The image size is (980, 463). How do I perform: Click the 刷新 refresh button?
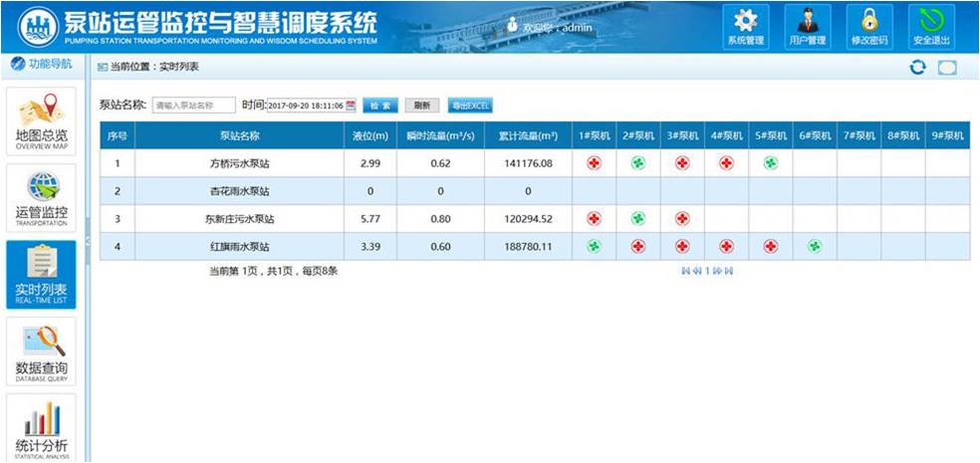(421, 106)
